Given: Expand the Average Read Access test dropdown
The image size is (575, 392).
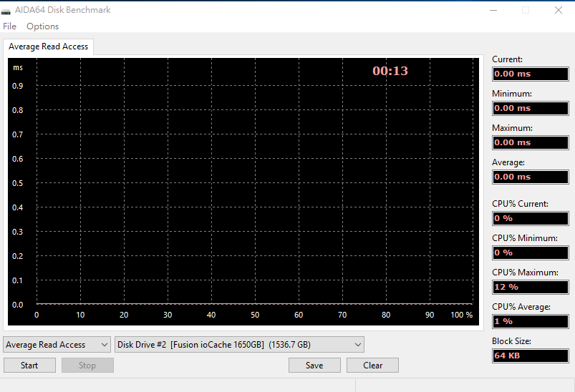Looking at the screenshot, I should tap(57, 345).
